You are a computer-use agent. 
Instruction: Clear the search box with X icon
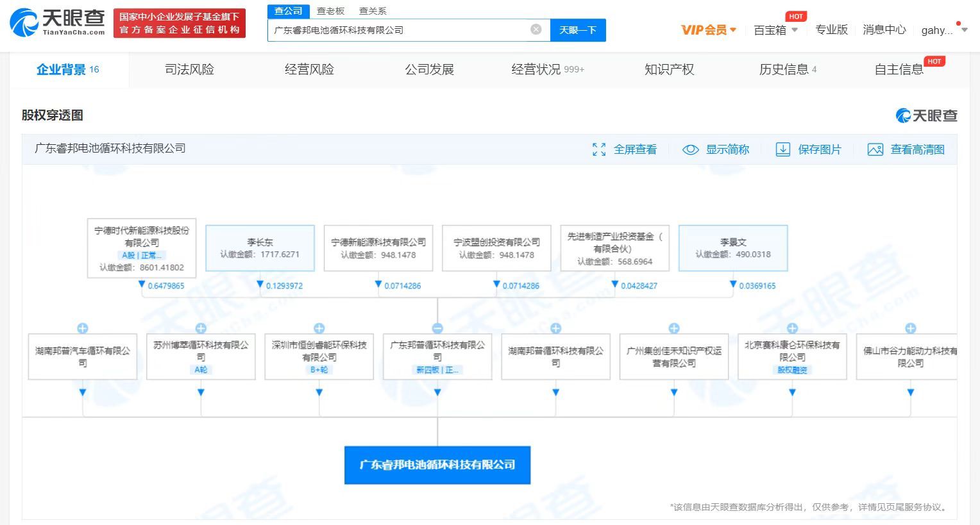pos(536,29)
